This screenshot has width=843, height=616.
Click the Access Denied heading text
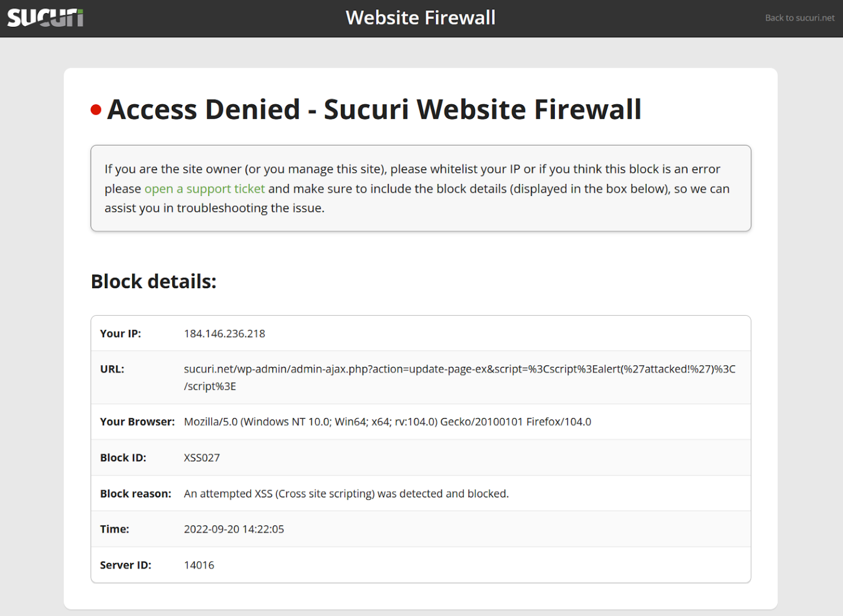click(375, 109)
